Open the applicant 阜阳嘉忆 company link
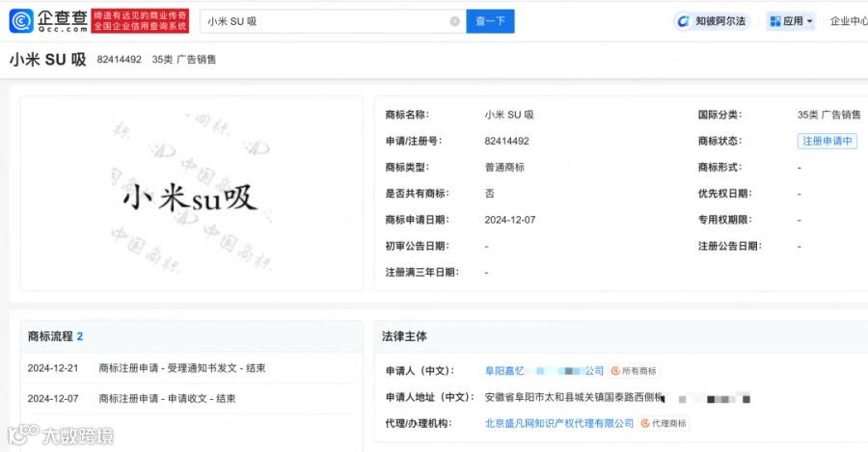The height and width of the screenshot is (452, 868). 544,371
